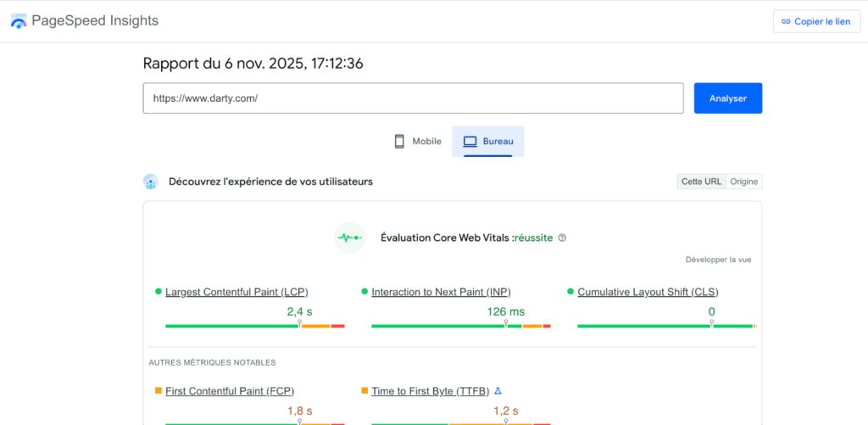Image resolution: width=868 pixels, height=425 pixels.
Task: Open Cumulative Layout Shift (CLS) link
Action: pyautogui.click(x=648, y=292)
